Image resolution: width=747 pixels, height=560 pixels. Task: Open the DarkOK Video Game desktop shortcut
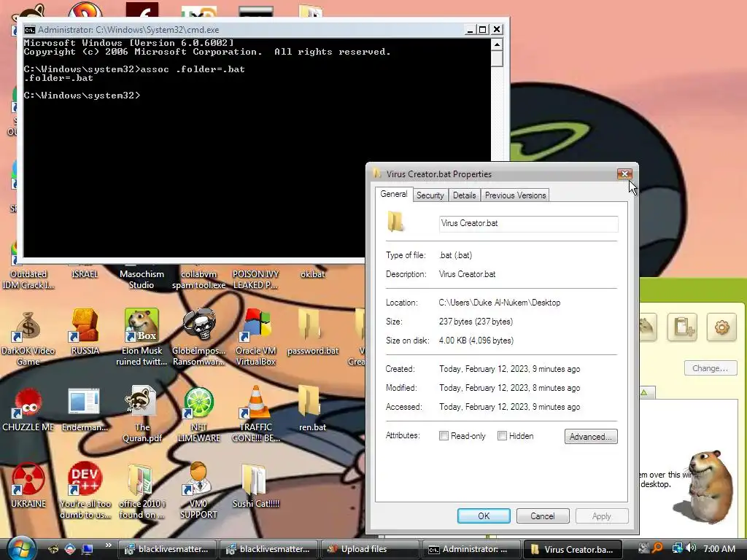point(28,327)
